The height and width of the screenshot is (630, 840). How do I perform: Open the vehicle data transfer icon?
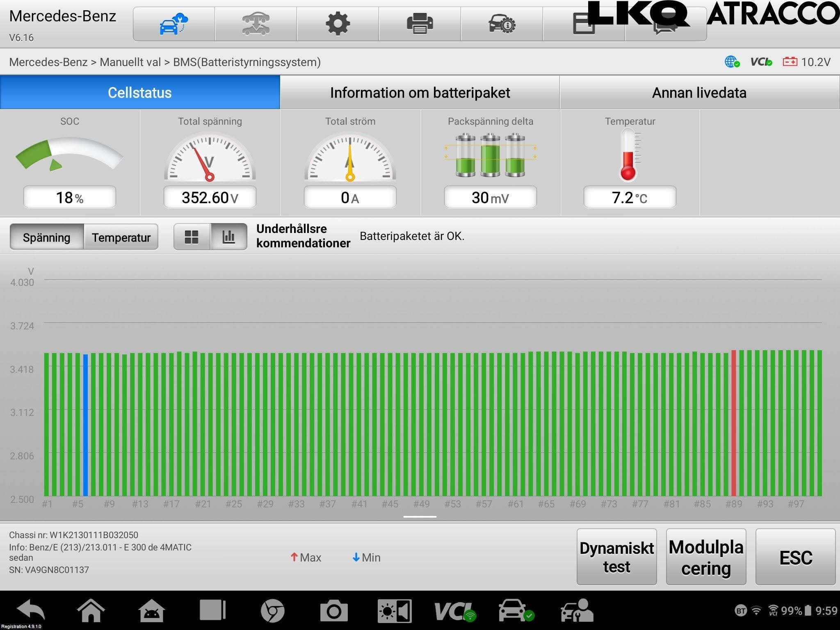click(x=256, y=24)
